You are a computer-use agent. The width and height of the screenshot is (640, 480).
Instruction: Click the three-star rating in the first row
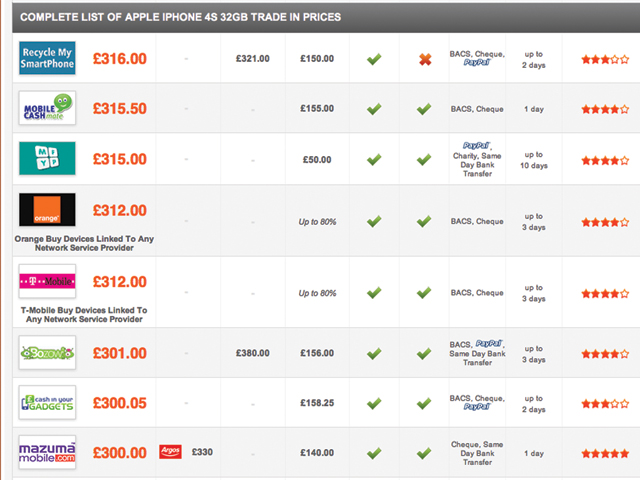[x=605, y=60]
